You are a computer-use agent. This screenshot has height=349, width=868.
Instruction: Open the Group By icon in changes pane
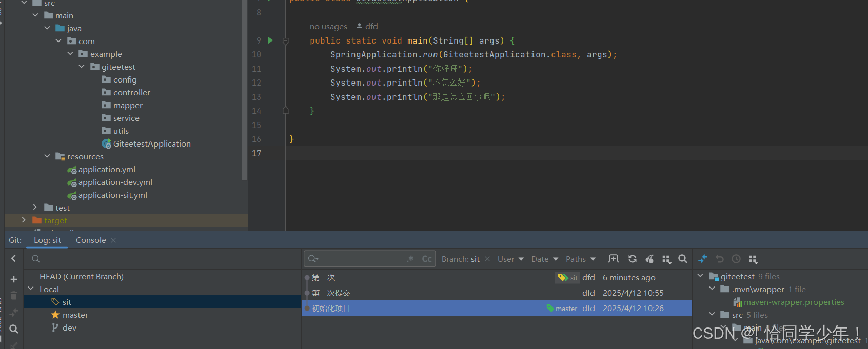tap(753, 259)
